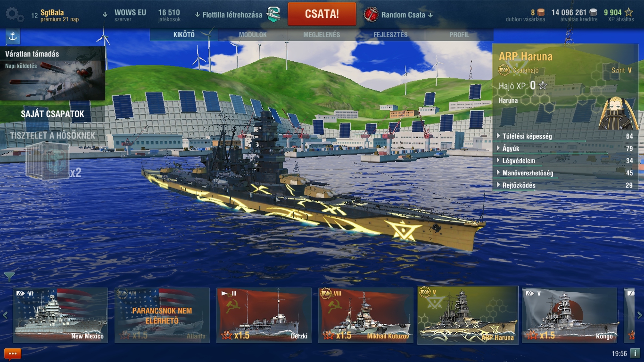Click the division creation ship icon
This screenshot has height=362, width=644.
274,15
